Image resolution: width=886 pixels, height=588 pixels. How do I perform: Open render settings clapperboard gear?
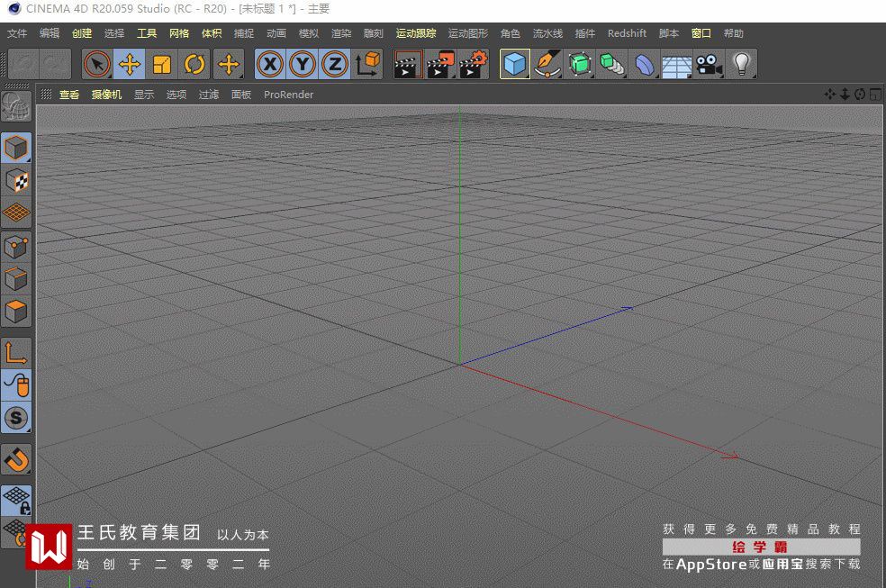(474, 64)
